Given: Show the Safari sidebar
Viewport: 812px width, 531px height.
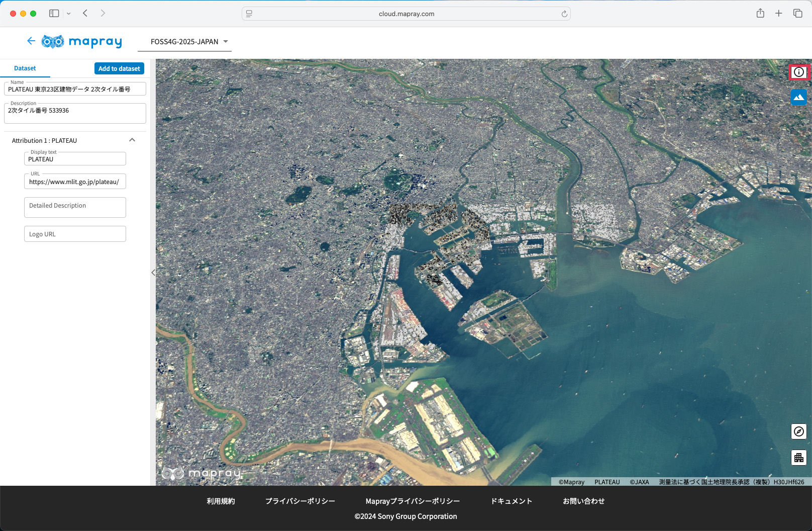Looking at the screenshot, I should point(54,14).
